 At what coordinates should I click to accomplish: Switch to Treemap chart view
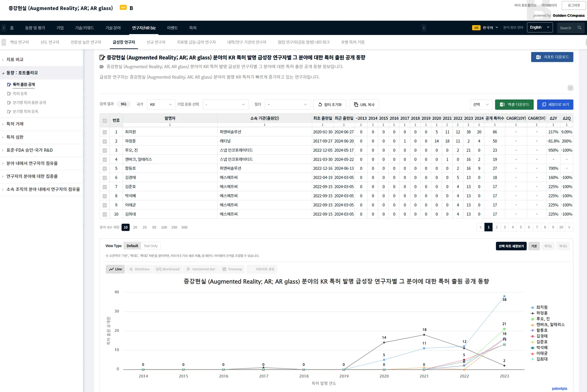tap(232, 269)
